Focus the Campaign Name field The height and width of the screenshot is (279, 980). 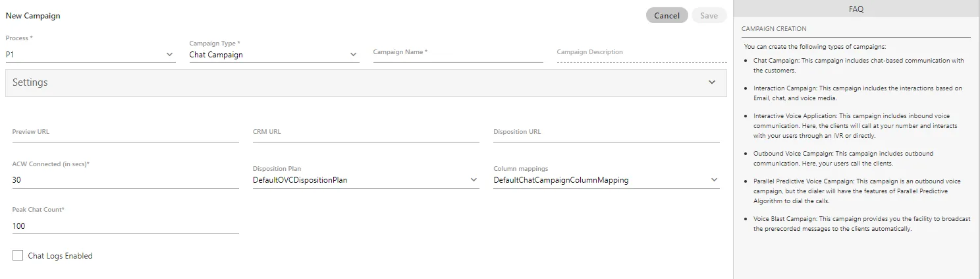(458, 53)
